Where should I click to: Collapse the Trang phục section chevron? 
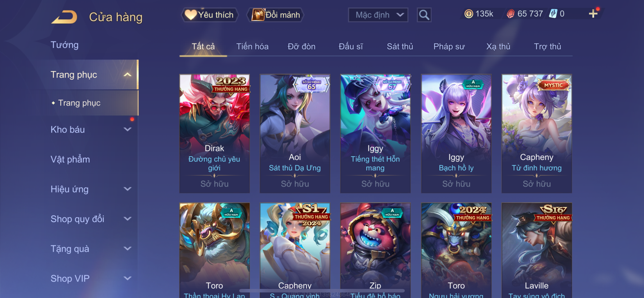[x=127, y=75]
